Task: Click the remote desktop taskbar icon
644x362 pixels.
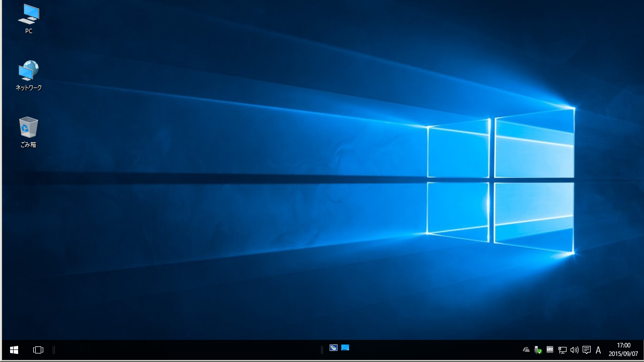Action: pos(333,347)
